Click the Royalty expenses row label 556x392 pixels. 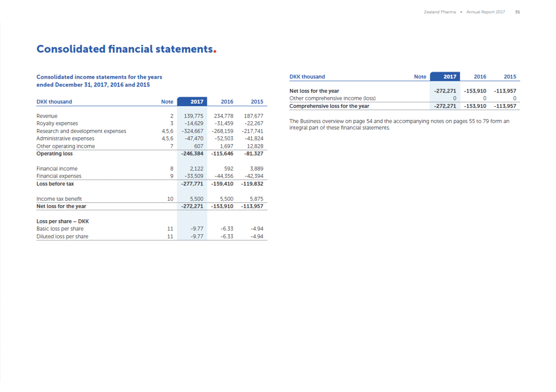57,123
